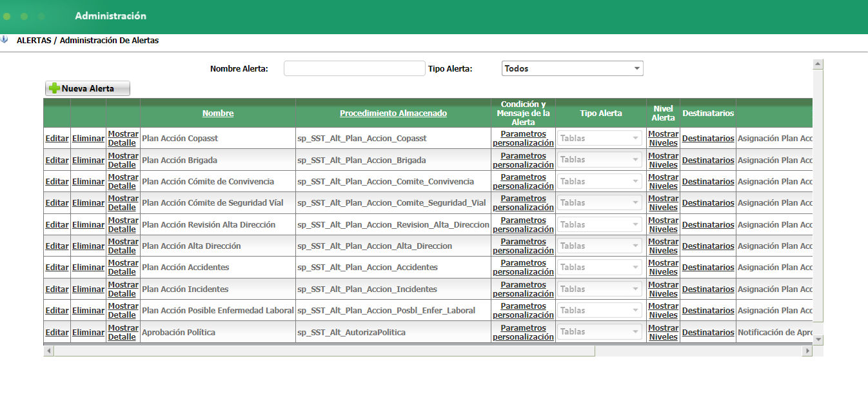
Task: Show detail for Plan Acción Copasst
Action: (123, 138)
